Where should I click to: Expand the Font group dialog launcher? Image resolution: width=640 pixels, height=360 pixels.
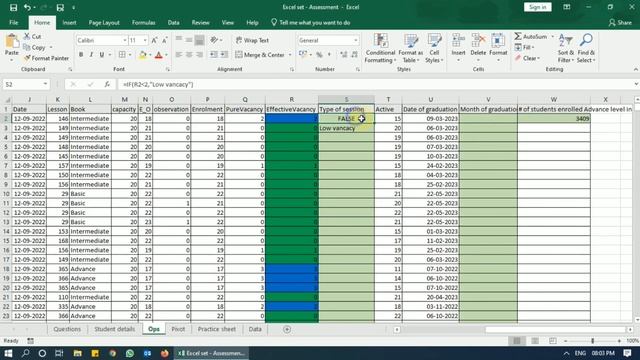(x=168, y=69)
